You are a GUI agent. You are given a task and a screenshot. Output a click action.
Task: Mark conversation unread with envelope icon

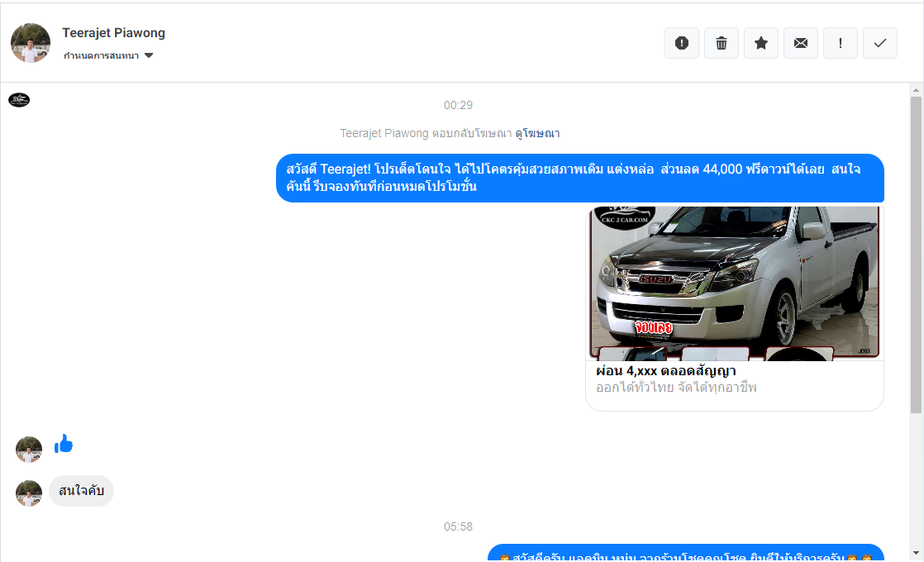(801, 43)
